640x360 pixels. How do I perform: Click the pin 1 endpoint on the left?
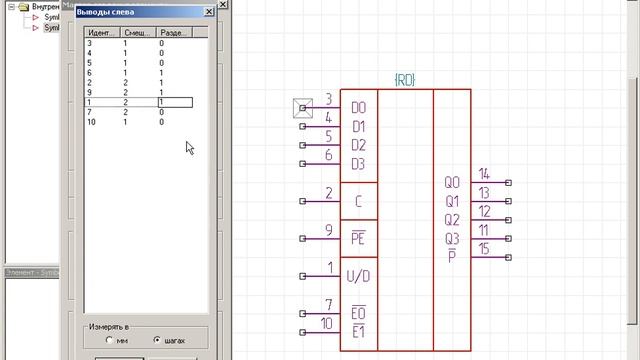pyautogui.click(x=302, y=276)
